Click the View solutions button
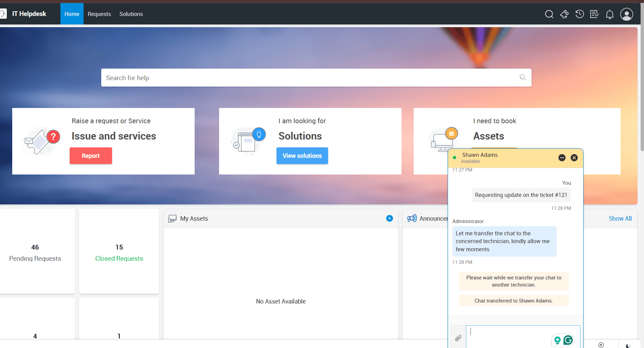Viewport: 644px width, 348px height. (302, 155)
